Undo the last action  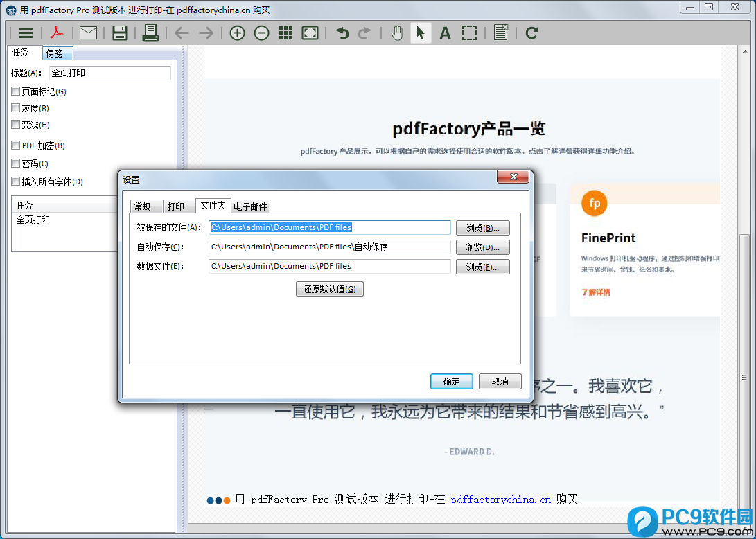[x=342, y=33]
